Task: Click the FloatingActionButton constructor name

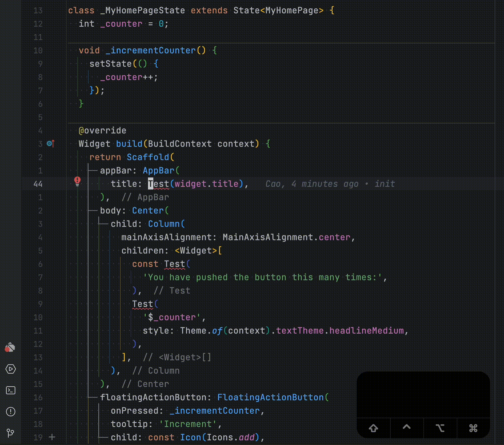Action: click(x=270, y=397)
